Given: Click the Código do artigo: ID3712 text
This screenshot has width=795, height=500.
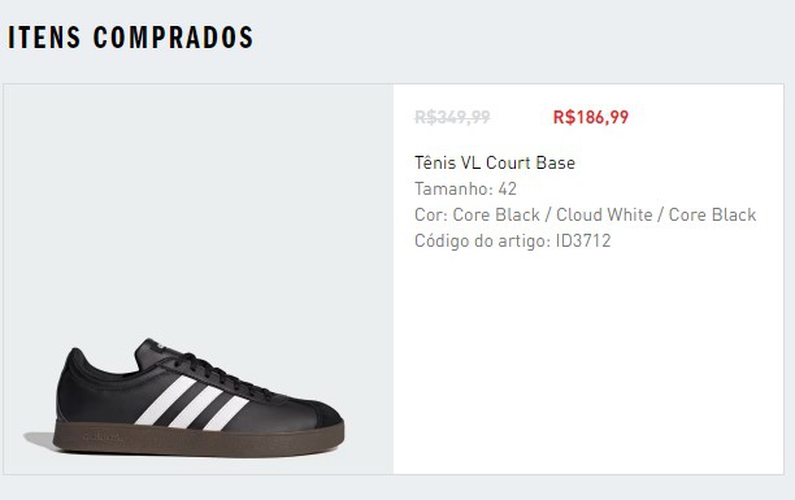Looking at the screenshot, I should [513, 240].
